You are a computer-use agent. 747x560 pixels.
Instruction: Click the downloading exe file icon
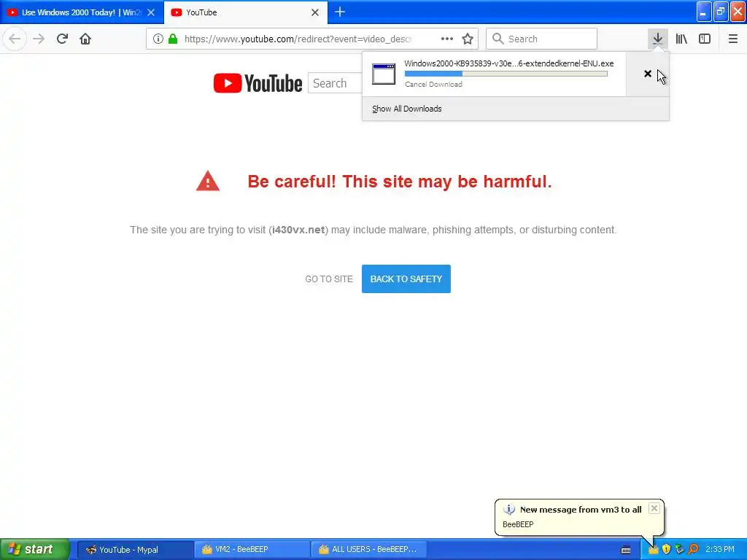click(x=384, y=74)
